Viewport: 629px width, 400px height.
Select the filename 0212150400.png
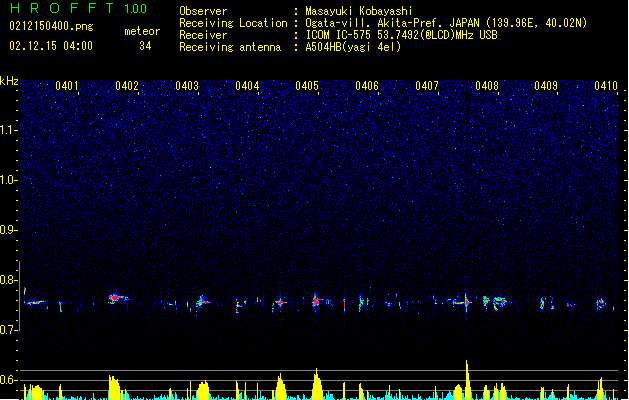(51, 26)
